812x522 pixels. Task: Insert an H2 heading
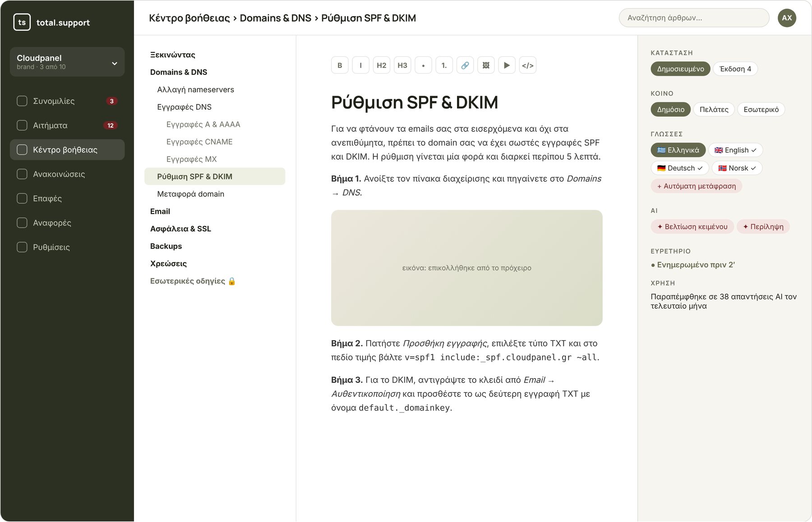pyautogui.click(x=382, y=65)
